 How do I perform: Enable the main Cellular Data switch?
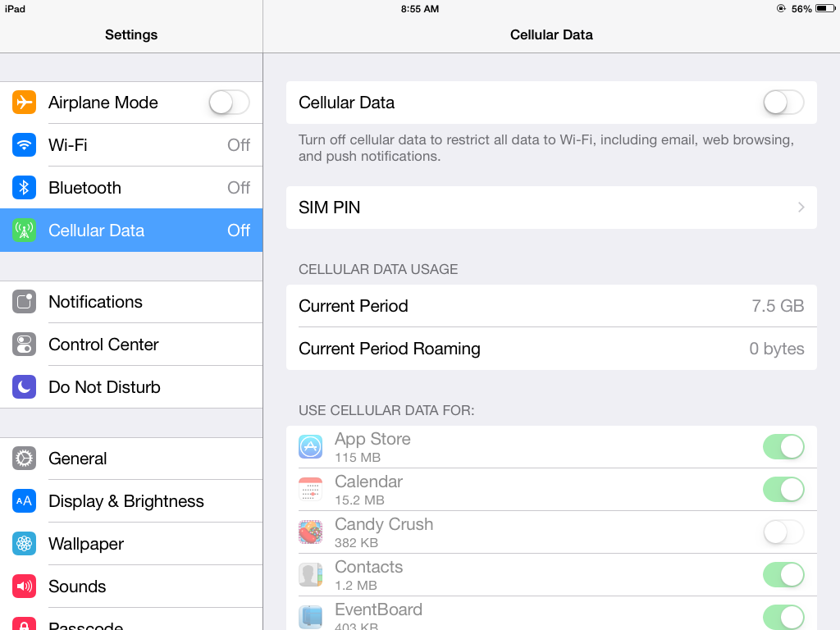[783, 103]
